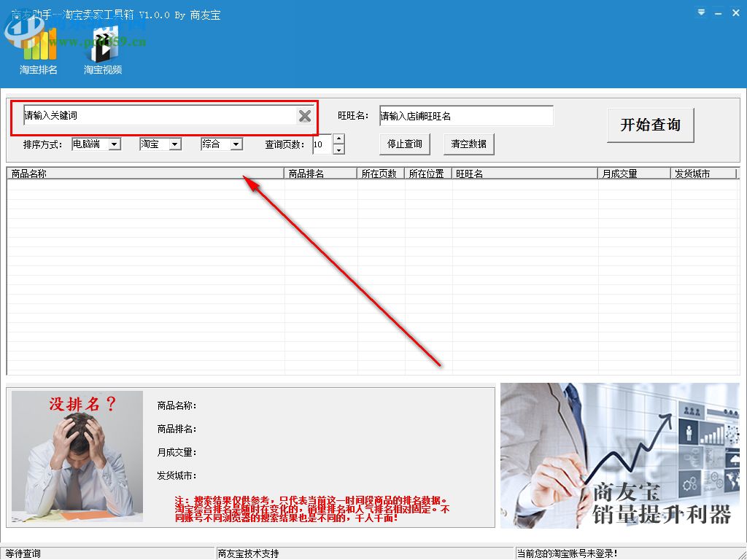Click the keyword input field

146,115
